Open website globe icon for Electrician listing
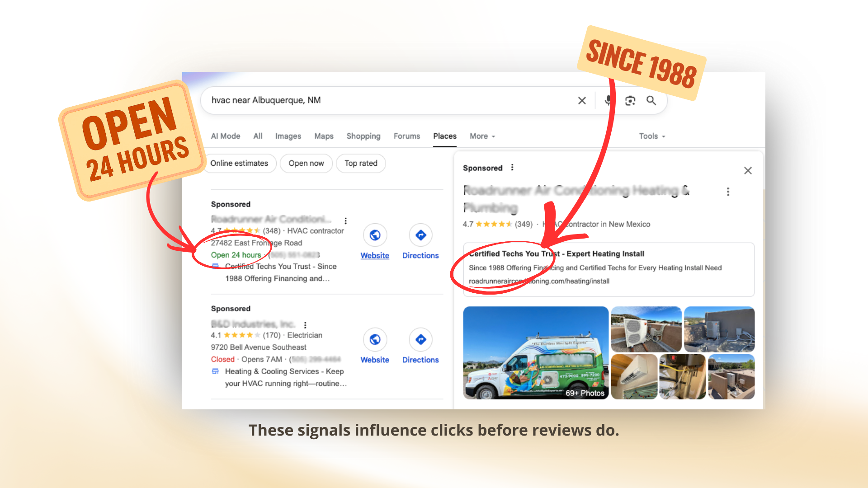 click(x=375, y=339)
